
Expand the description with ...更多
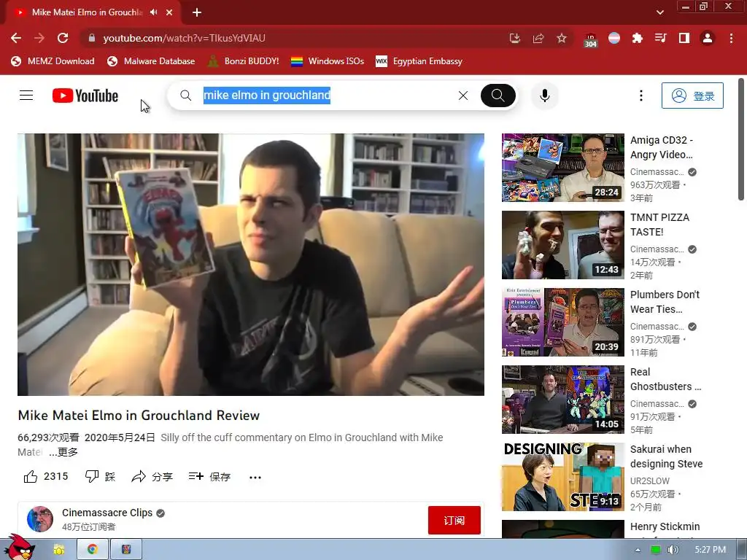pos(64,452)
